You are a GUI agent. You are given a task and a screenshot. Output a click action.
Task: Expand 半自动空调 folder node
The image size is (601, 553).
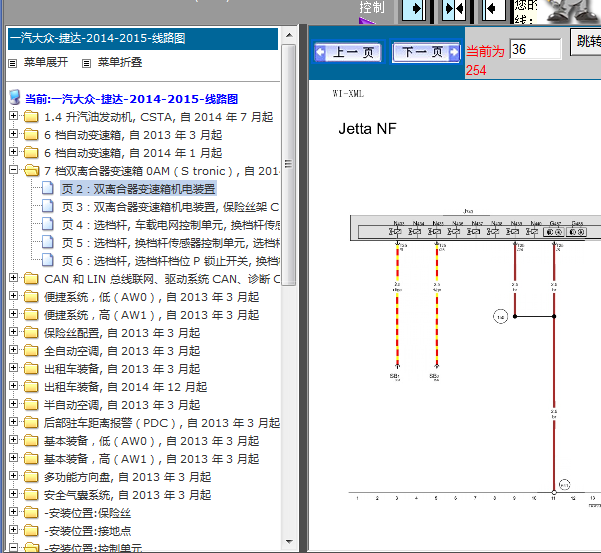(13, 404)
